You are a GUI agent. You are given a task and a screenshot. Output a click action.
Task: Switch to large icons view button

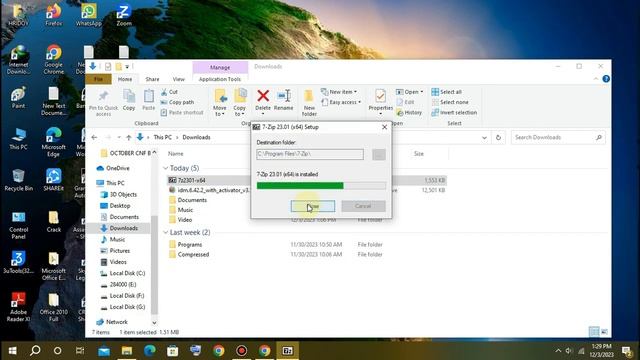pos(604,332)
